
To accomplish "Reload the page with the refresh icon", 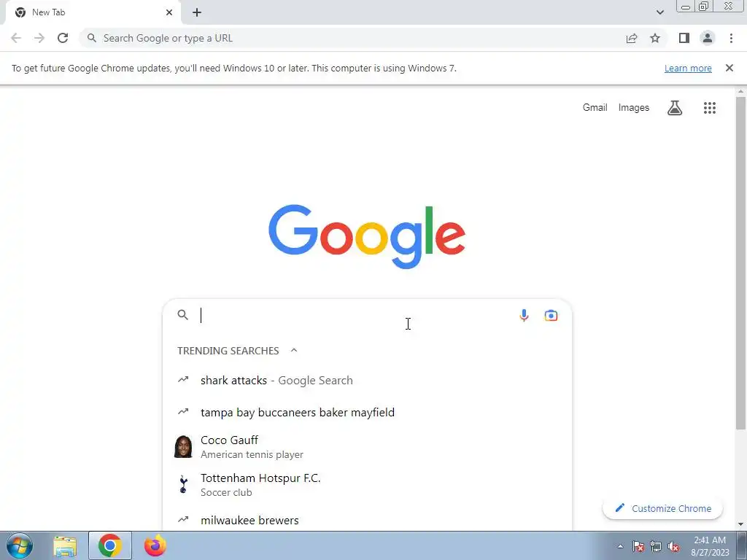I will (63, 38).
